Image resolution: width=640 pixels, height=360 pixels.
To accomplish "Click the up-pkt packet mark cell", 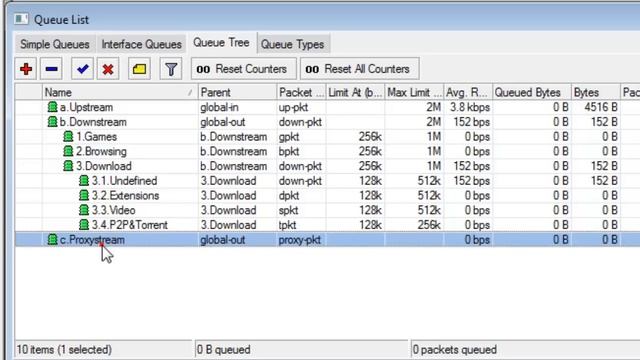I will tap(301, 107).
